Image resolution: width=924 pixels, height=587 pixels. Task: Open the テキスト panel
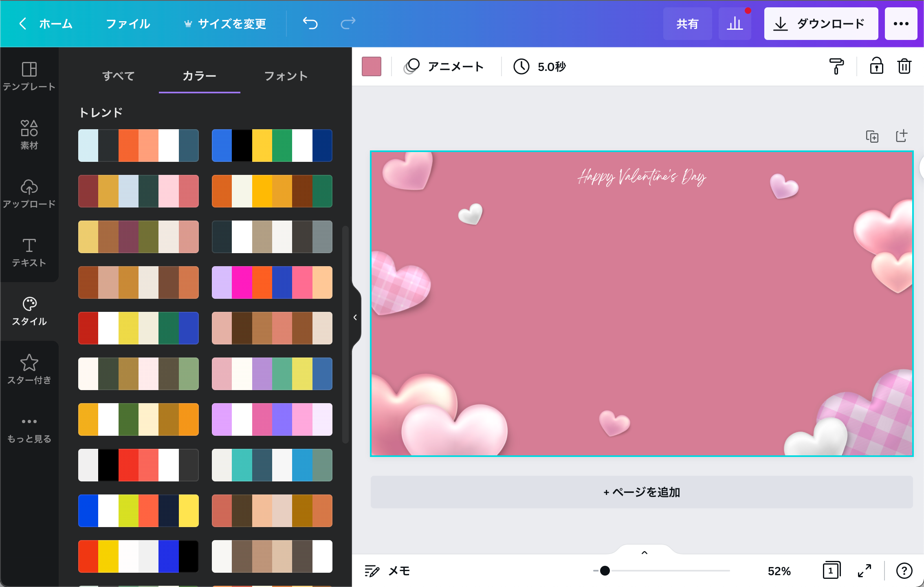[29, 253]
